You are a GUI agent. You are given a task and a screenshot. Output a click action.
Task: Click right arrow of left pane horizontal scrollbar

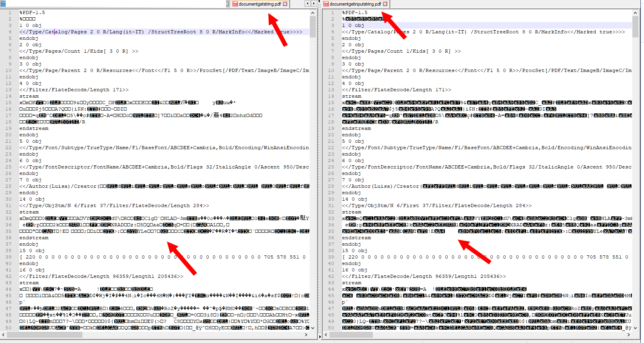coord(307,335)
